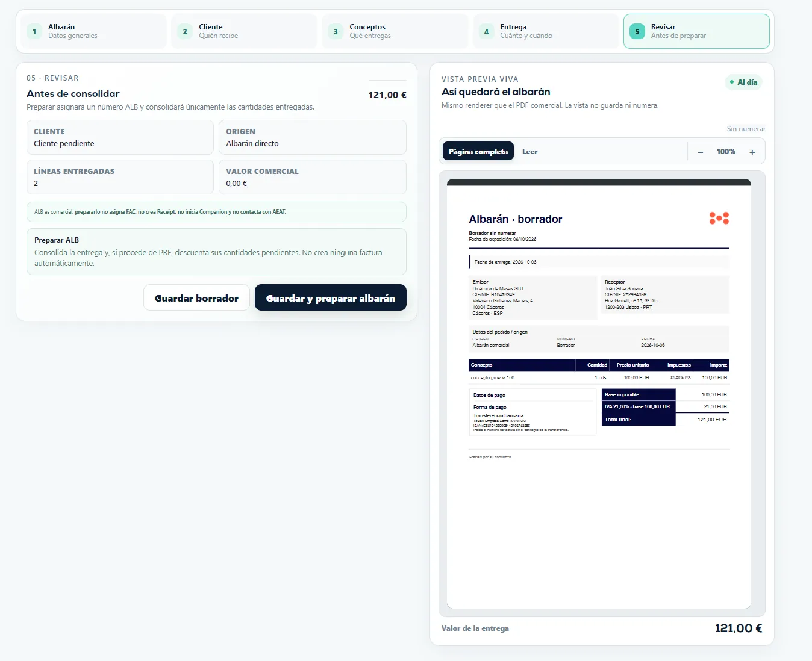This screenshot has height=661, width=812.
Task: Open step 2 Cliente
Action: [x=245, y=31]
